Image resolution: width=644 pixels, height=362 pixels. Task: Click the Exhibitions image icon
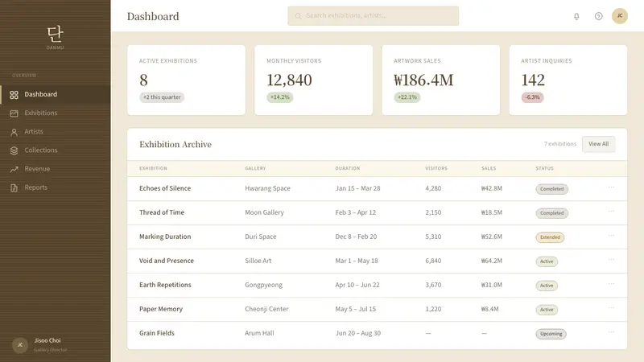tap(14, 113)
